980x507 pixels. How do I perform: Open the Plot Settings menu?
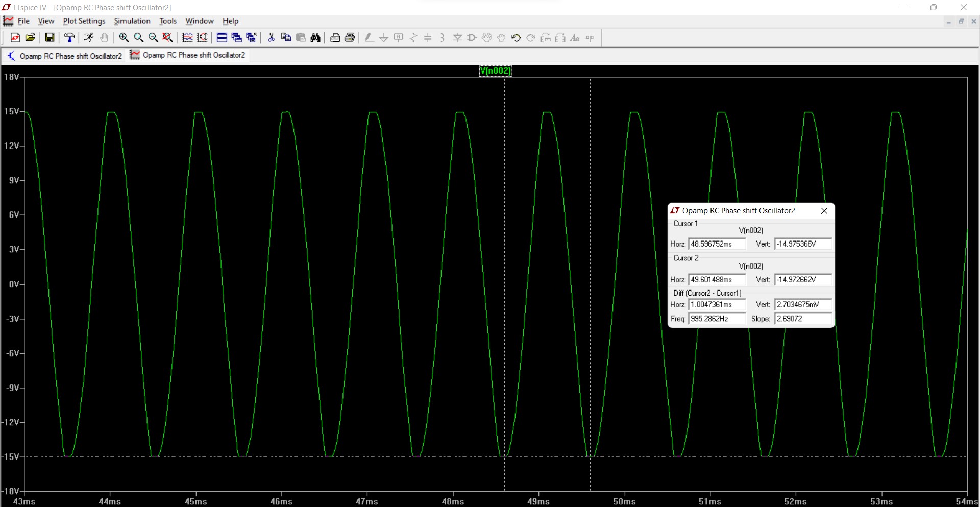point(84,21)
